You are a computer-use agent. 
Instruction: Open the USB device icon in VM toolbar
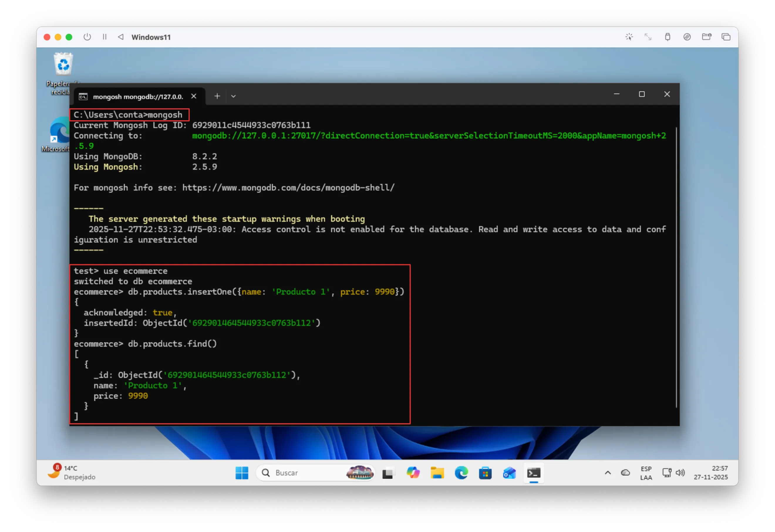click(667, 37)
